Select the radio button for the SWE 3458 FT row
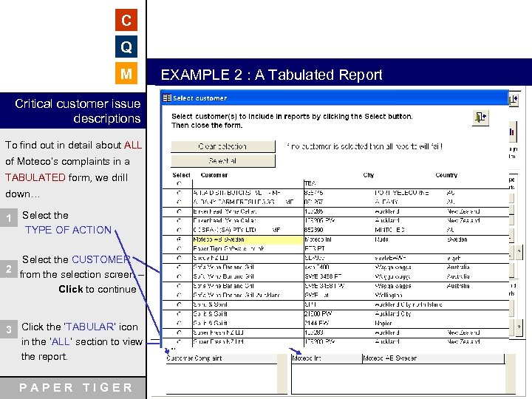Screen dimensions: 532x399 pyautogui.click(x=179, y=276)
